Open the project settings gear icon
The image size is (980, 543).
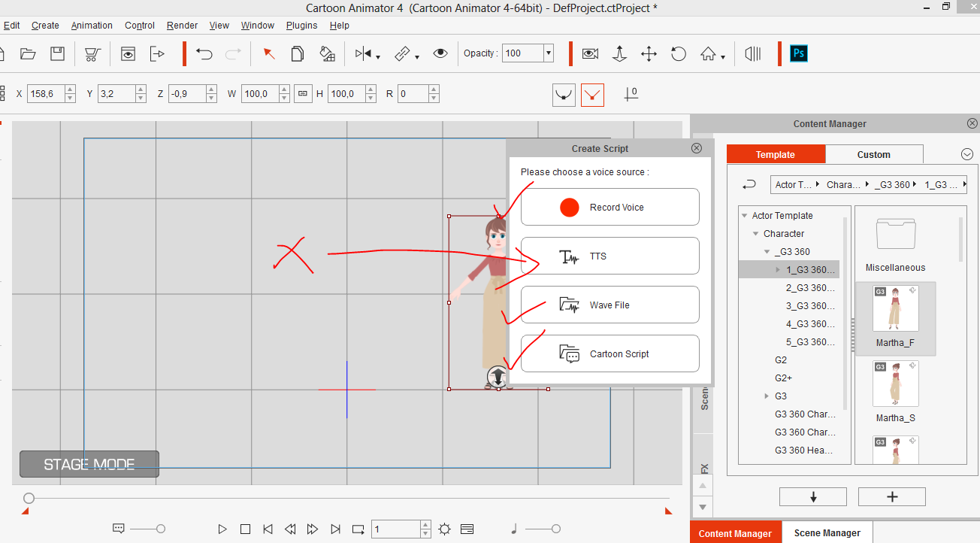[x=445, y=529]
